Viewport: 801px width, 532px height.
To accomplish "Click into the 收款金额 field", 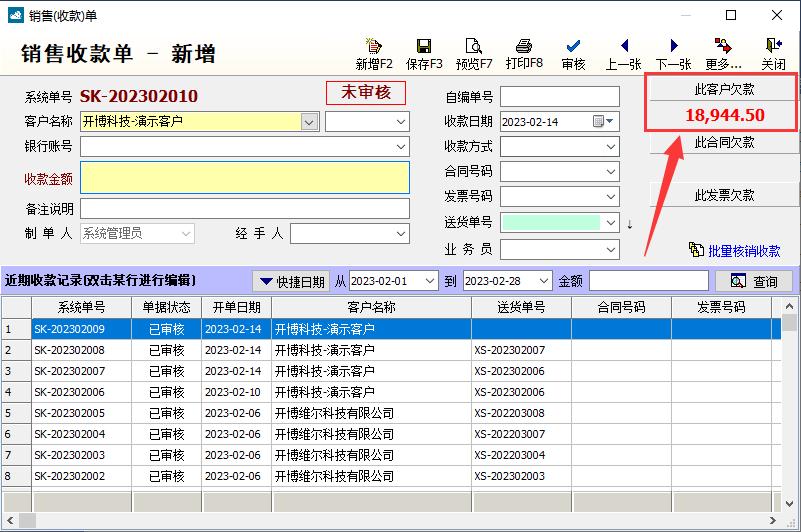I will click(245, 178).
